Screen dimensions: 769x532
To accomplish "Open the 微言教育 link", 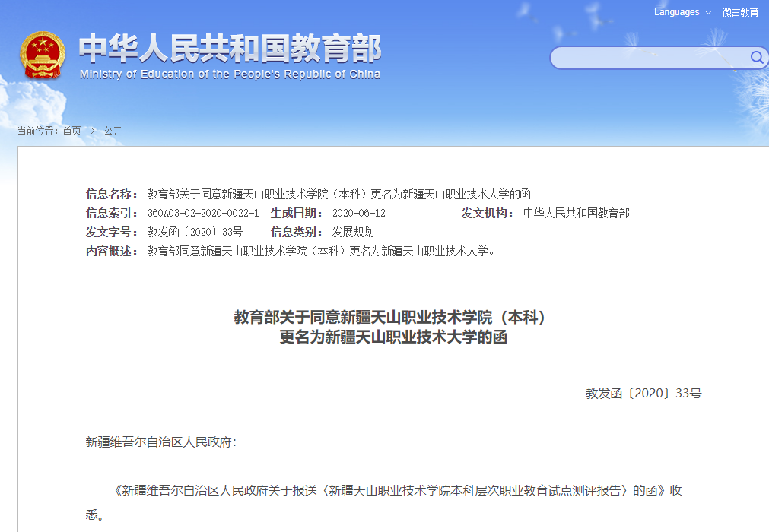I will pos(740,12).
